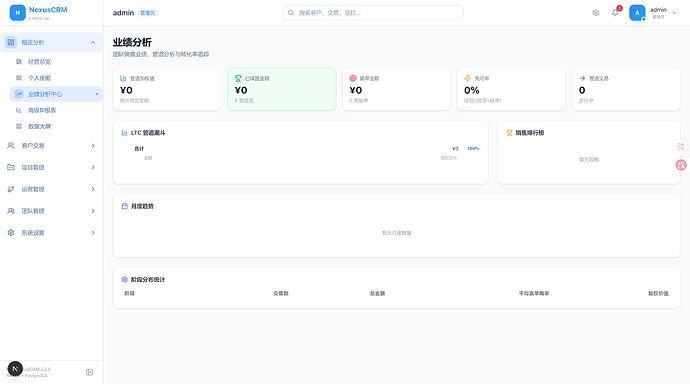The height and width of the screenshot is (384, 690).
Task: Click the 系统设置 gear icon
Action: pyautogui.click(x=11, y=233)
